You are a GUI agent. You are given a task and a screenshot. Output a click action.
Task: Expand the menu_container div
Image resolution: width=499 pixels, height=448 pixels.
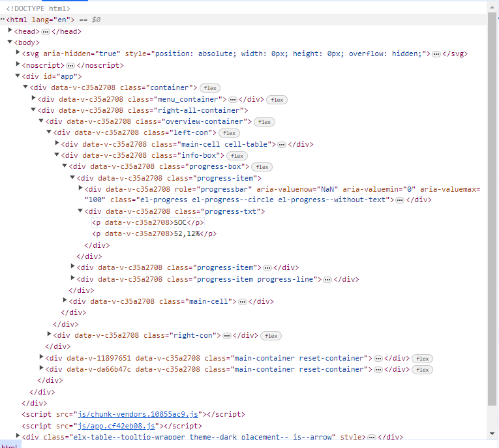click(33, 98)
